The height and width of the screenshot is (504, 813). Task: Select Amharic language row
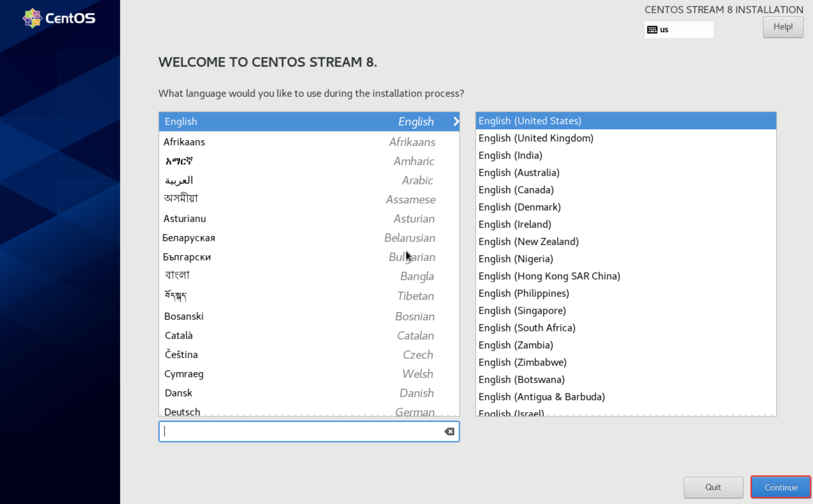tap(309, 161)
